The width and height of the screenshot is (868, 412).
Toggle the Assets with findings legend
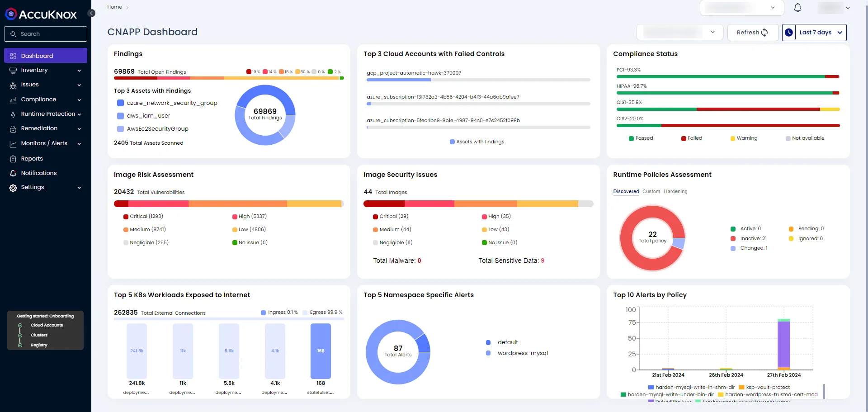click(477, 142)
